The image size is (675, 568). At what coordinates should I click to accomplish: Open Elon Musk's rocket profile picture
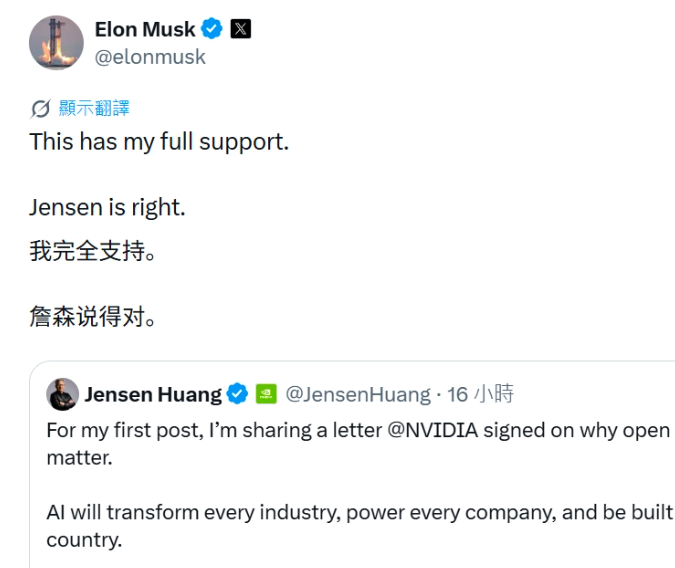point(56,43)
